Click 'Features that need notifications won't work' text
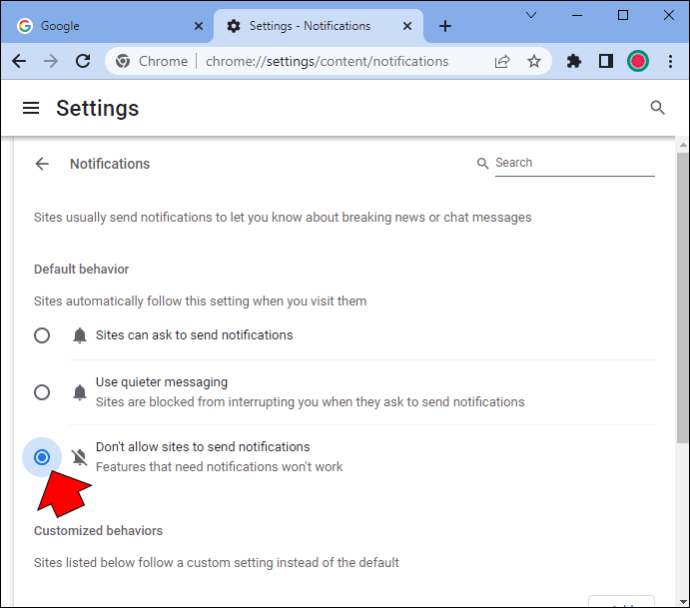This screenshot has width=690, height=608. (219, 467)
